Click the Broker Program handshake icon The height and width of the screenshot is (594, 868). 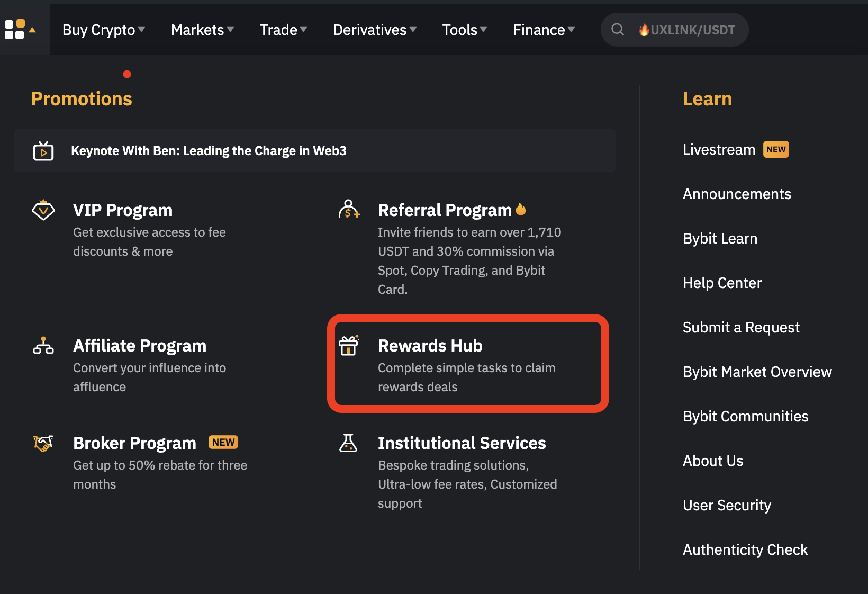click(43, 444)
